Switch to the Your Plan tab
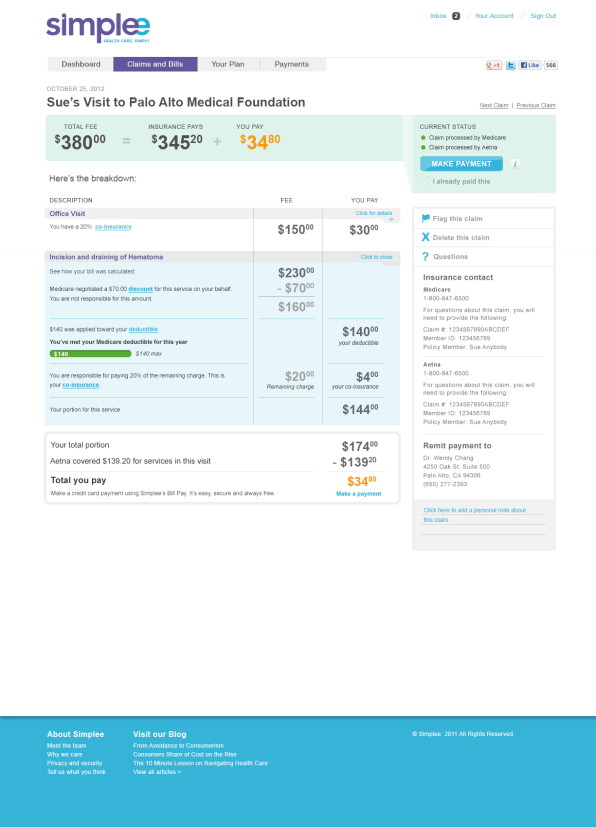This screenshot has width=596, height=827. coord(228,64)
